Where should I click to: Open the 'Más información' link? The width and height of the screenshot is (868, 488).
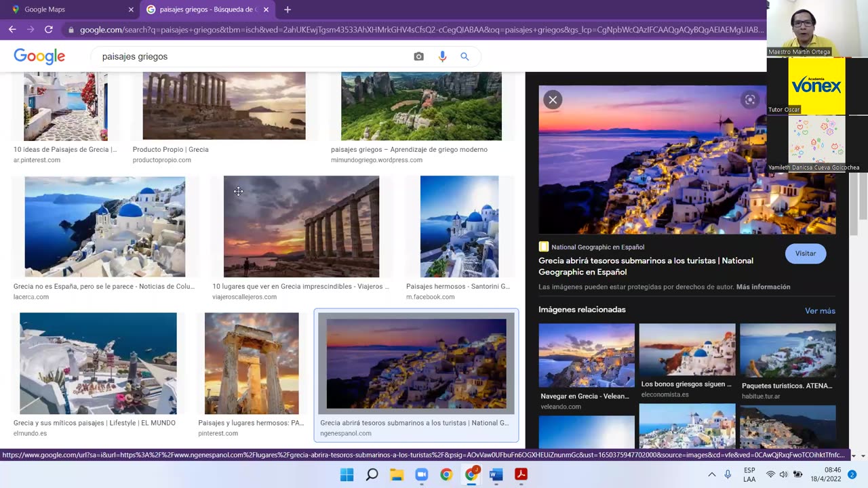coord(763,287)
